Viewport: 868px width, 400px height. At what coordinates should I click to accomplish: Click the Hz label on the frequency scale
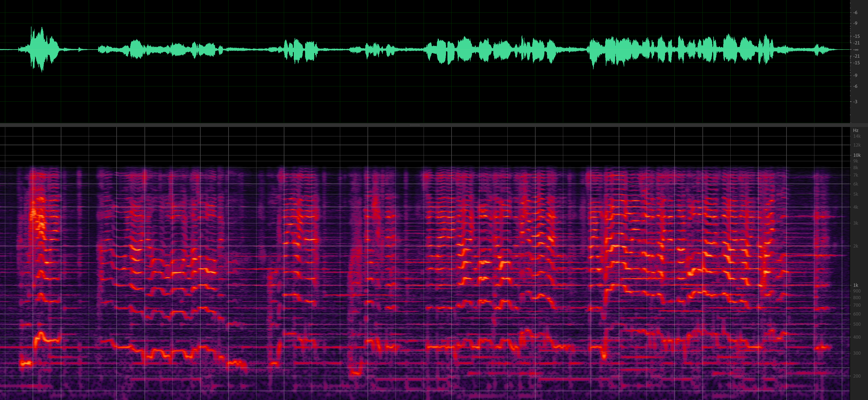click(856, 130)
